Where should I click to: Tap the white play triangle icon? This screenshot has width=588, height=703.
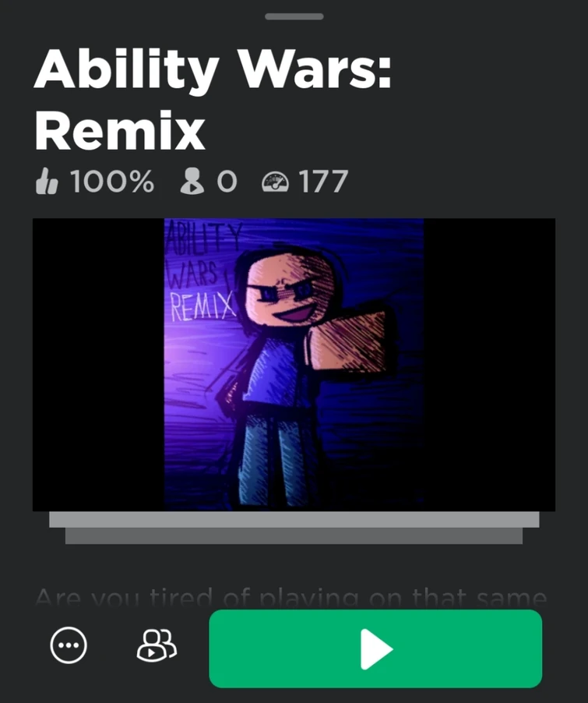[x=376, y=648]
